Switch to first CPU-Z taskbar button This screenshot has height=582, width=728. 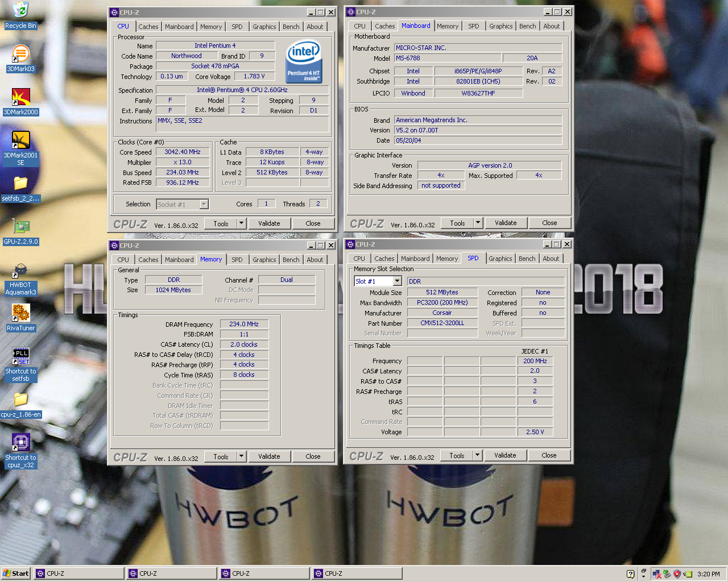coord(79,573)
